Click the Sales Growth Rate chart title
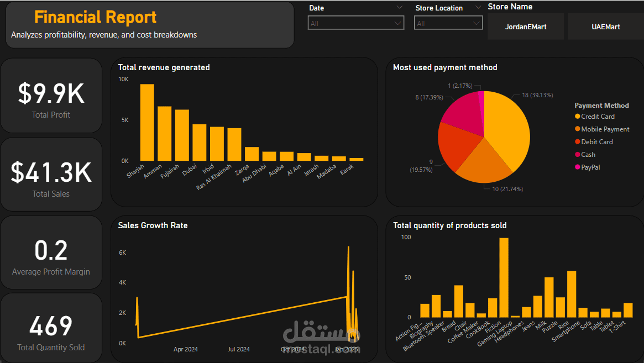 click(153, 225)
